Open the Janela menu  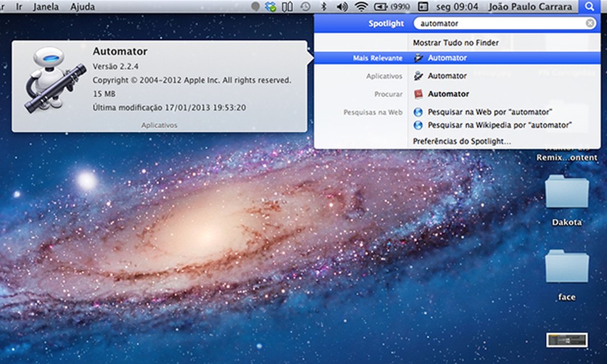[x=47, y=7]
